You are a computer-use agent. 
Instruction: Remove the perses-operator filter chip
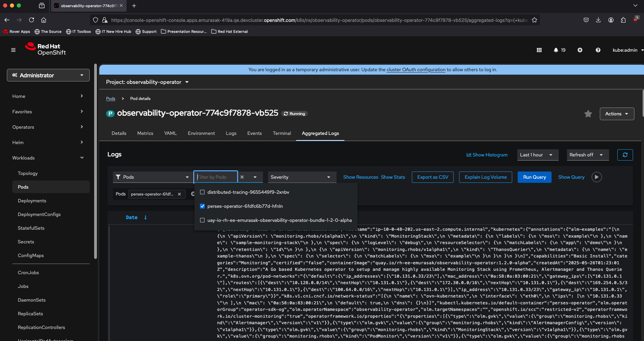[x=179, y=194]
